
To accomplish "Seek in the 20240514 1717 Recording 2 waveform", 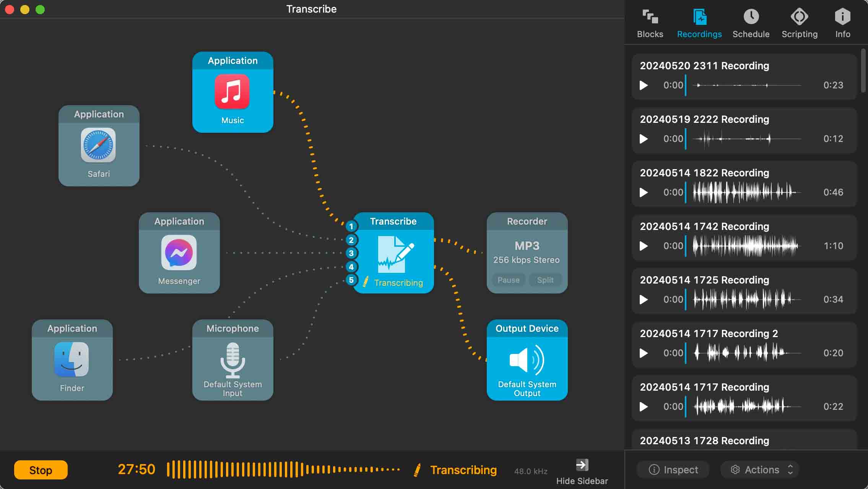I will point(747,353).
